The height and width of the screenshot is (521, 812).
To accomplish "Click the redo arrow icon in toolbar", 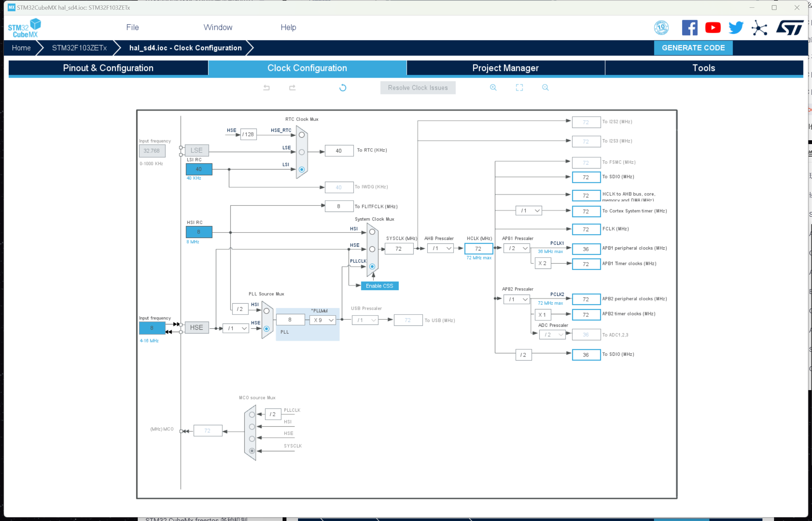I will coord(293,87).
